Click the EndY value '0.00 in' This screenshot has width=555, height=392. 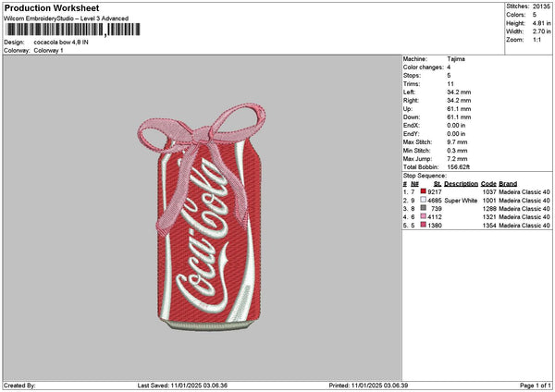456,134
